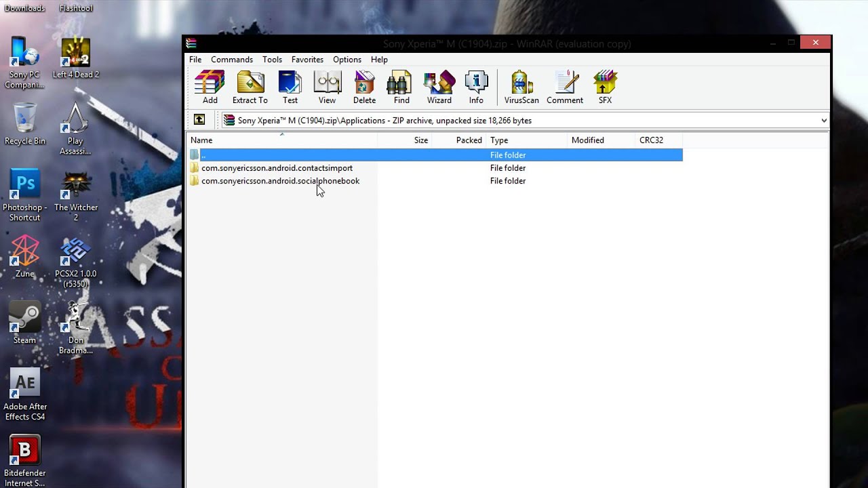Screen dimensions: 868x488
Task: Click the Extract To toolbar icon
Action: point(250,87)
